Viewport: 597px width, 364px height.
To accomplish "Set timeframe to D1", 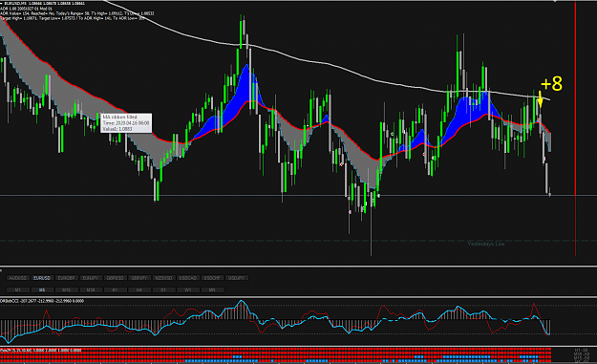I will point(163,290).
